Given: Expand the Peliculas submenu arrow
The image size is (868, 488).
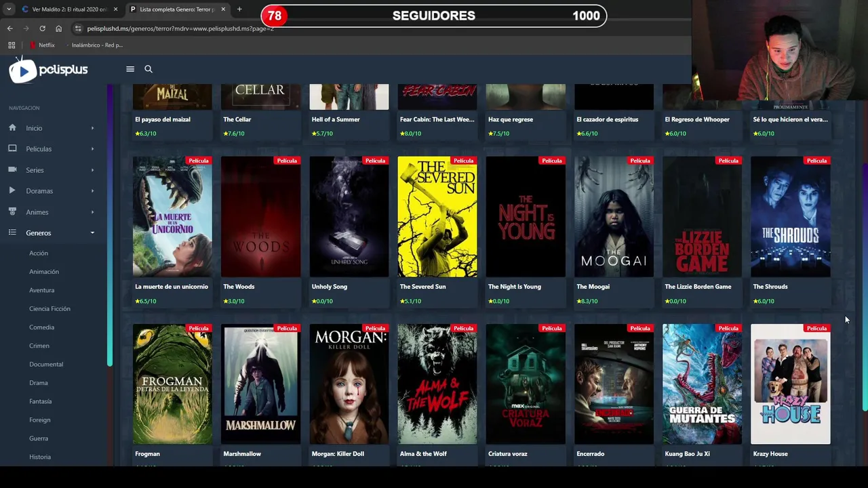Looking at the screenshot, I should click(x=92, y=149).
